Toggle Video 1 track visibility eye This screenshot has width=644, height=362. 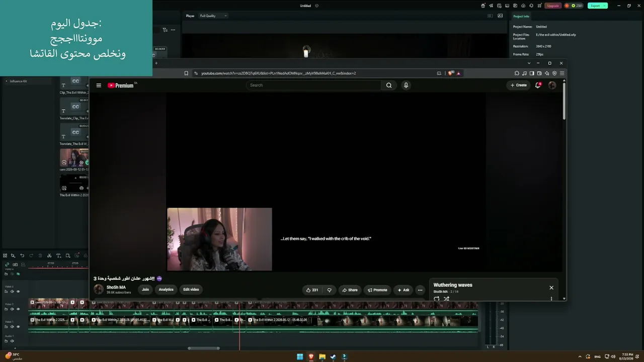[x=18, y=327]
